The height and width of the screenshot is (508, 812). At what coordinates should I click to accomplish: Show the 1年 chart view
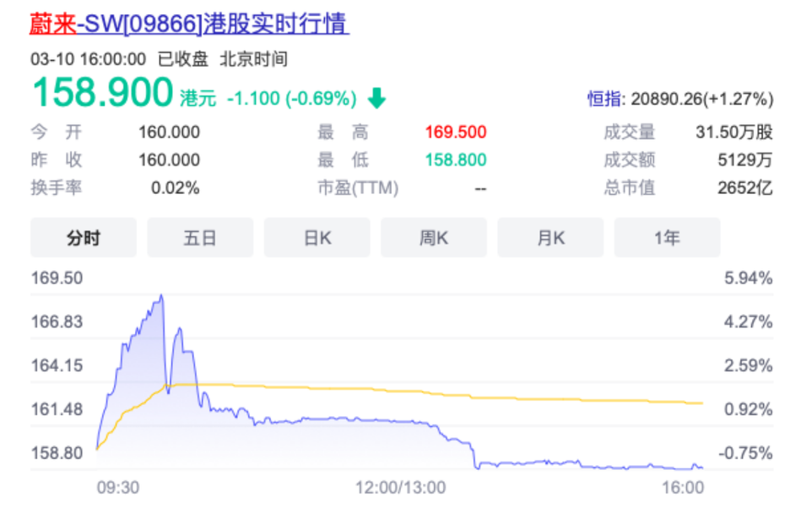(667, 238)
